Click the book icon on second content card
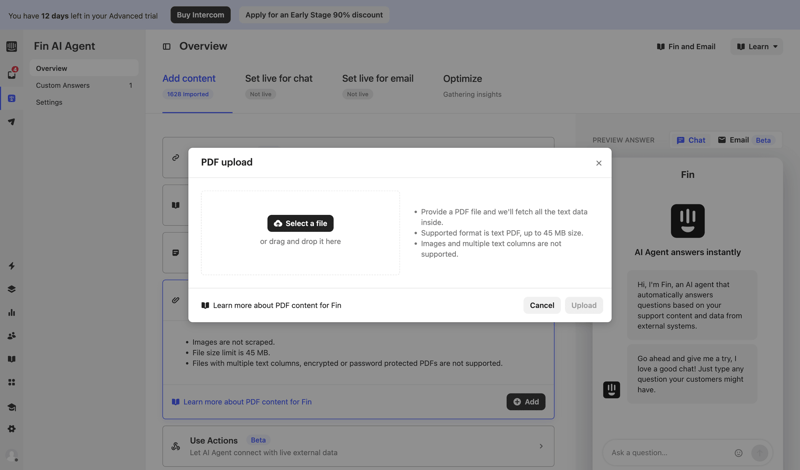800x470 pixels. pyautogui.click(x=176, y=205)
